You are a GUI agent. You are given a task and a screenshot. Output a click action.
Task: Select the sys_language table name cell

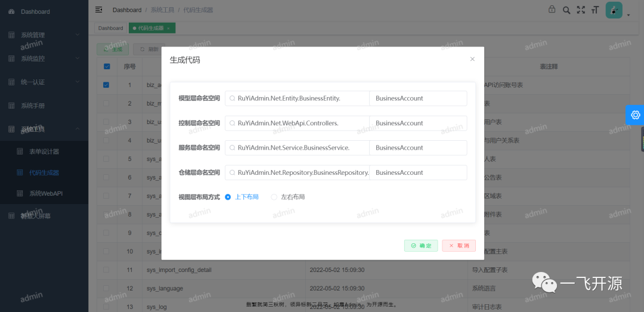pyautogui.click(x=224, y=288)
